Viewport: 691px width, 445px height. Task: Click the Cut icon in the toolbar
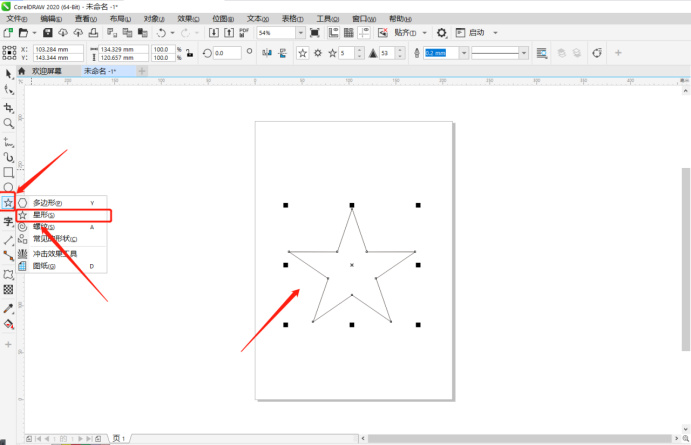pyautogui.click(x=112, y=33)
